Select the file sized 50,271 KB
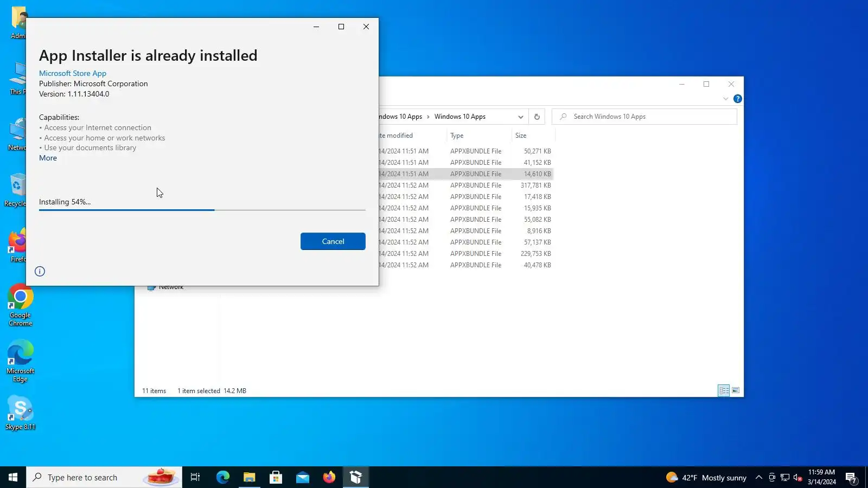868x488 pixels. point(465,151)
